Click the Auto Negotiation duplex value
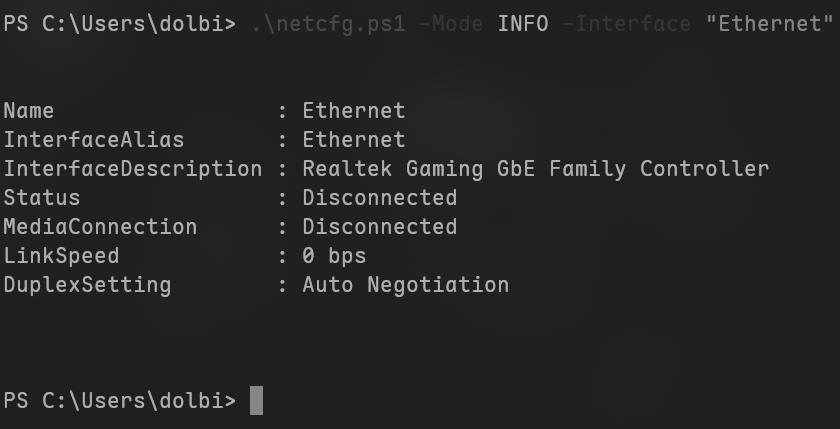This screenshot has width=840, height=429. point(406,284)
